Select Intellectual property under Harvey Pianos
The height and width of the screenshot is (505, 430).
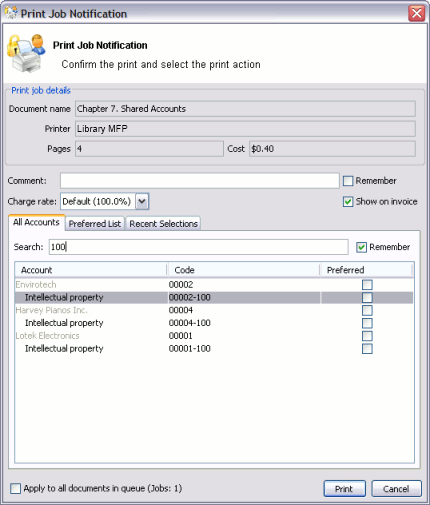tap(214, 323)
